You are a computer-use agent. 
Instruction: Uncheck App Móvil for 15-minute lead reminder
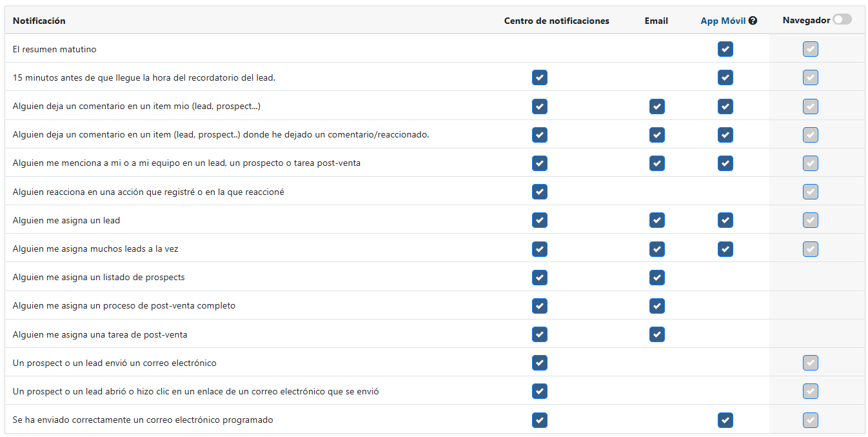(725, 77)
